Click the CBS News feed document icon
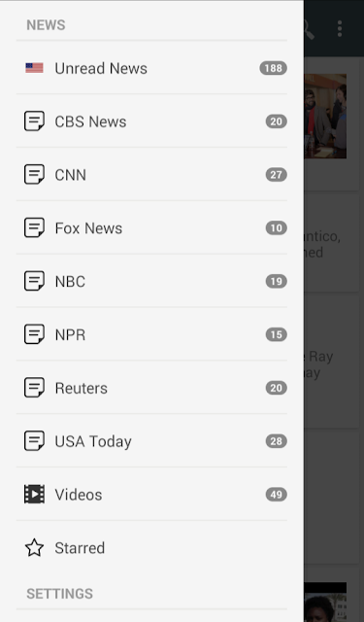 35,121
